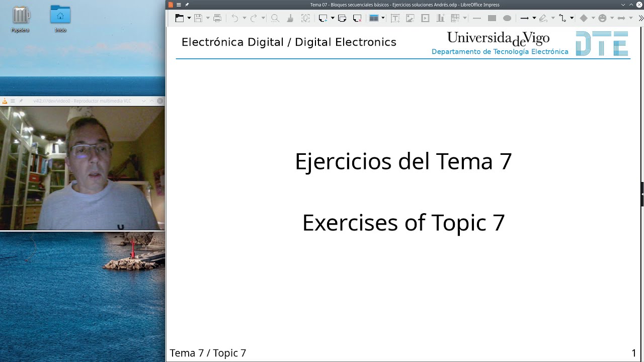This screenshot has height=362, width=644.
Task: Expand the Basic Shapes dropdown
Action: (x=593, y=18)
